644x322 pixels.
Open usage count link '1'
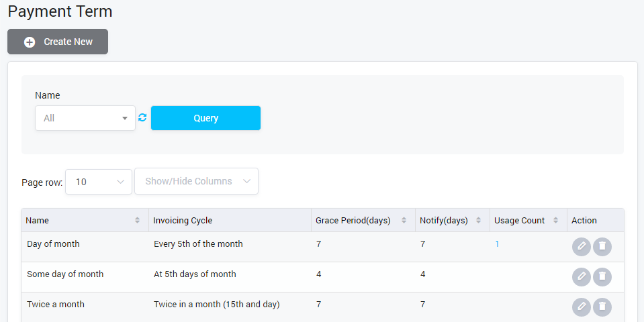point(497,244)
